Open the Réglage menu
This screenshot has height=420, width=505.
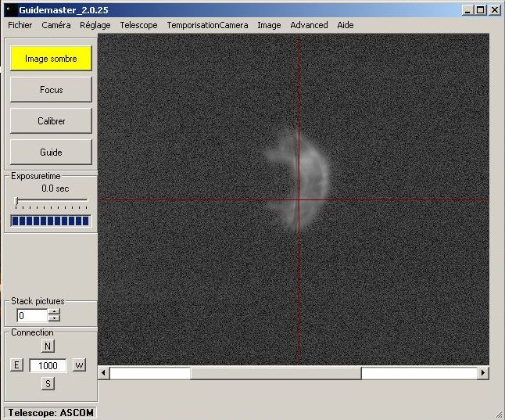coord(95,25)
